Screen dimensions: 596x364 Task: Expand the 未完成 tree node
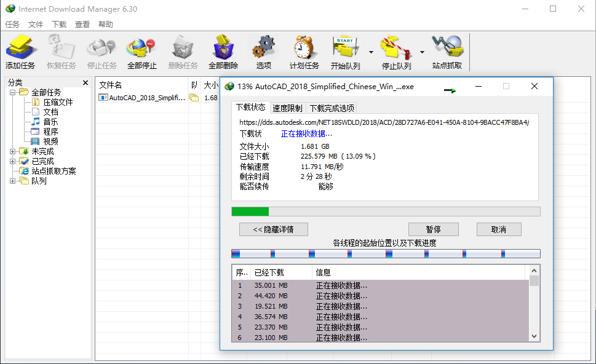coord(12,151)
